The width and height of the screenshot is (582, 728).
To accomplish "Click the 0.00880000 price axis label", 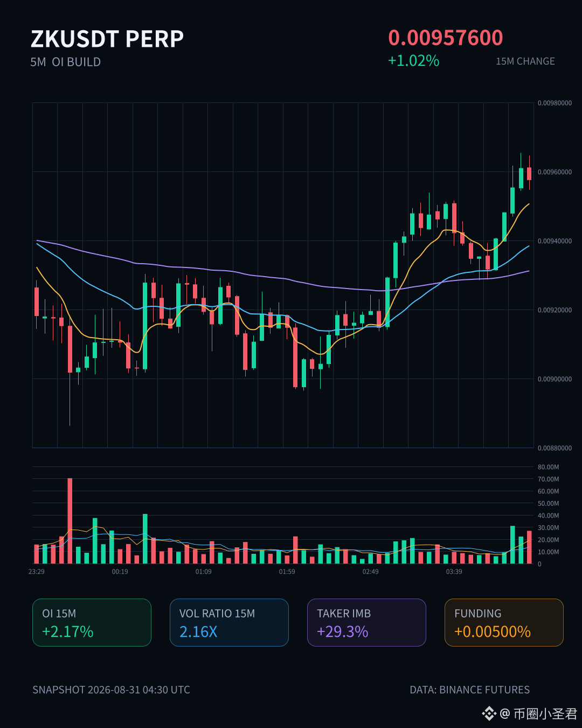I will 555,448.
